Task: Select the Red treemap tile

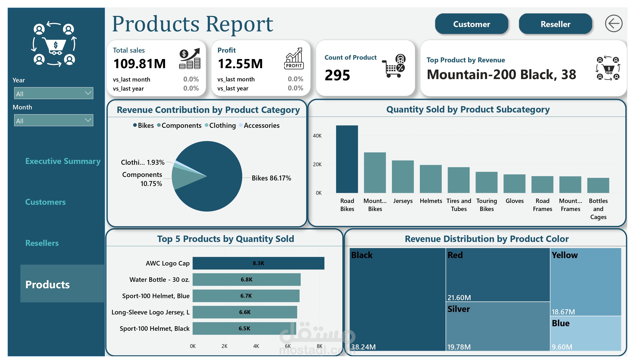Action: [x=498, y=275]
